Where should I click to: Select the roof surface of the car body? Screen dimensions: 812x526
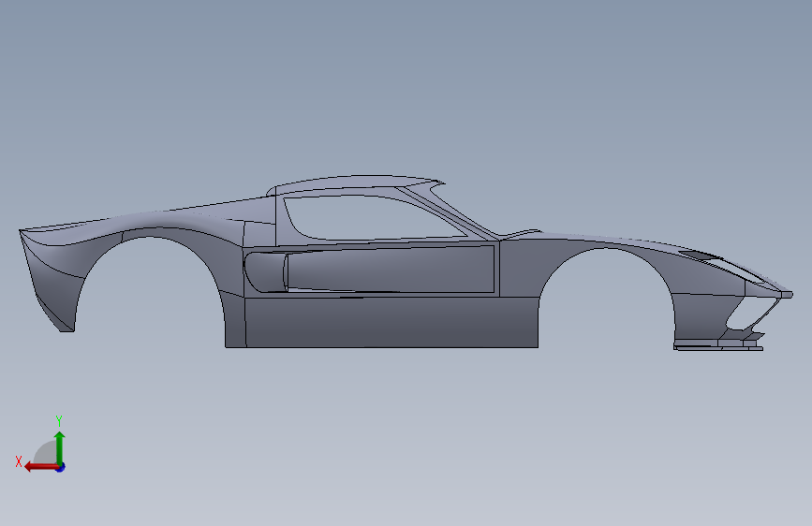click(358, 183)
